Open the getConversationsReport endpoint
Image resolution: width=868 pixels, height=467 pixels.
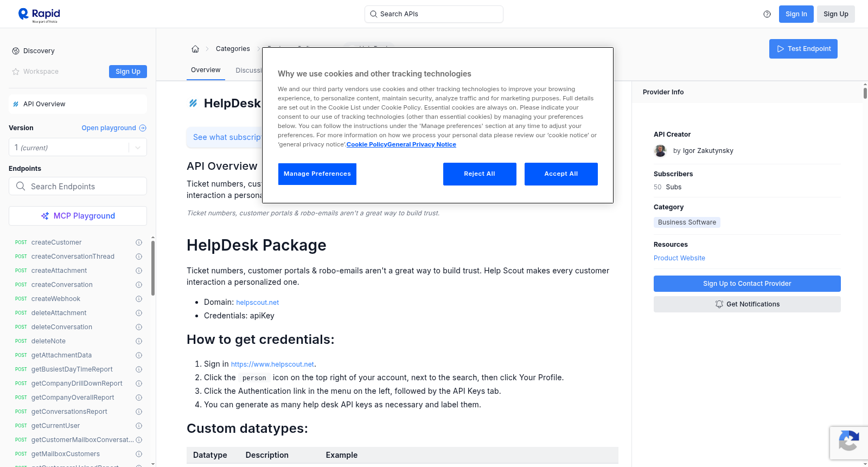click(x=69, y=412)
